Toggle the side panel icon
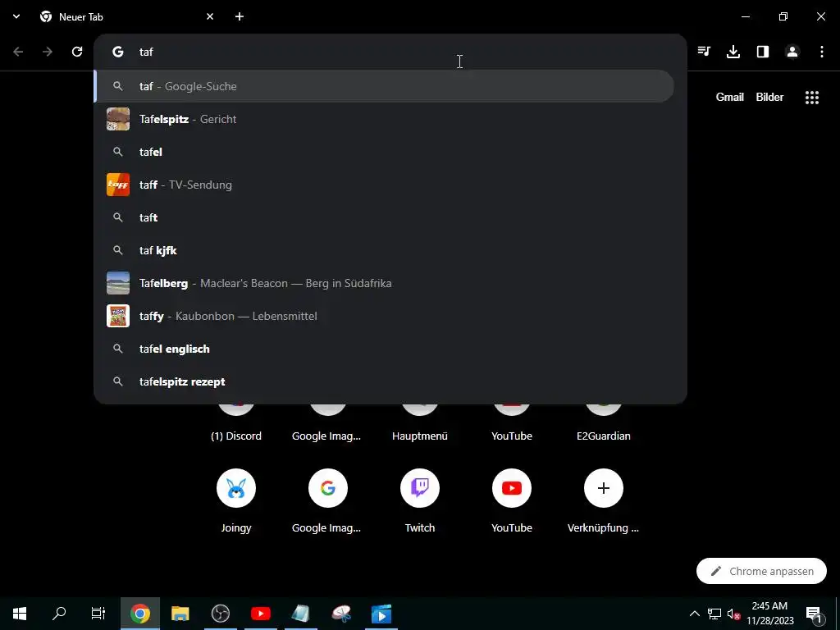 coord(763,52)
